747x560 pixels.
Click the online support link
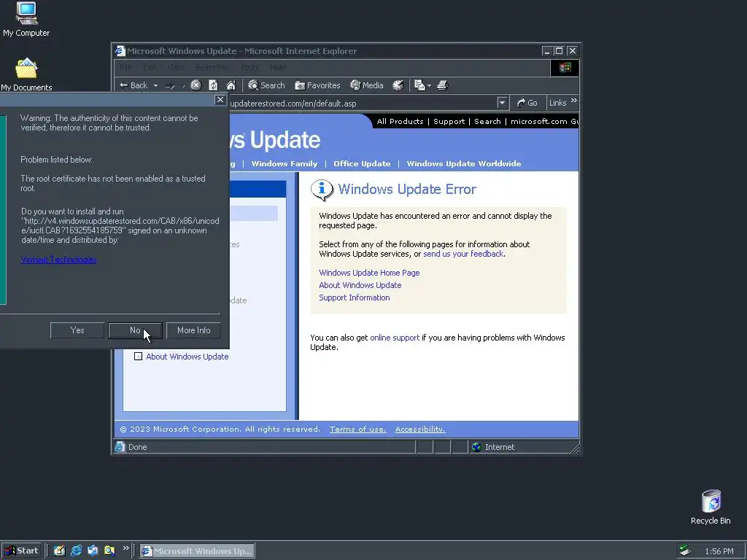click(x=395, y=338)
